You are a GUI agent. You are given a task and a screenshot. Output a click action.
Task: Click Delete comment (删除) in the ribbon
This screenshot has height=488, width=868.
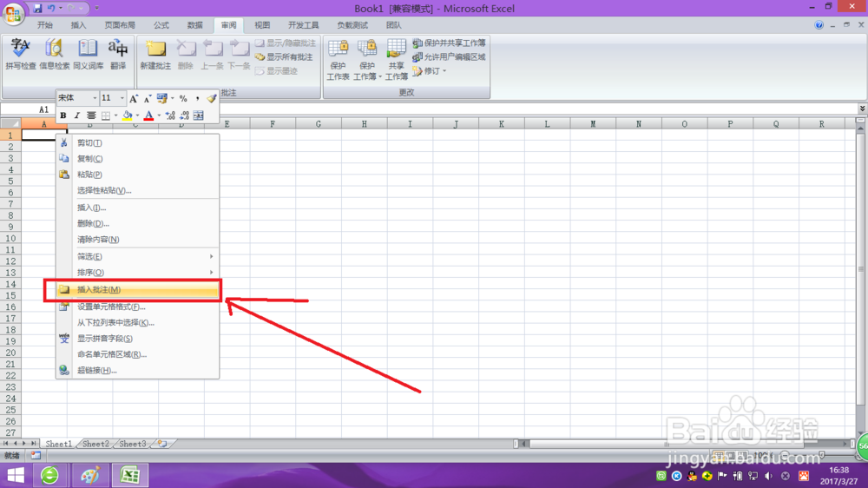coord(186,55)
